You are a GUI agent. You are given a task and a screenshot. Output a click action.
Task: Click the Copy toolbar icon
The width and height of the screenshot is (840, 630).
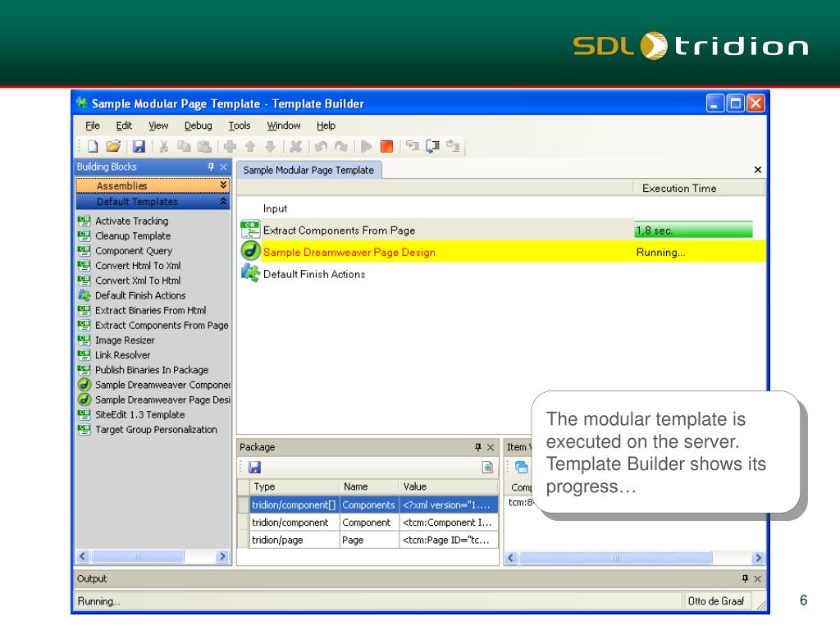click(x=184, y=146)
